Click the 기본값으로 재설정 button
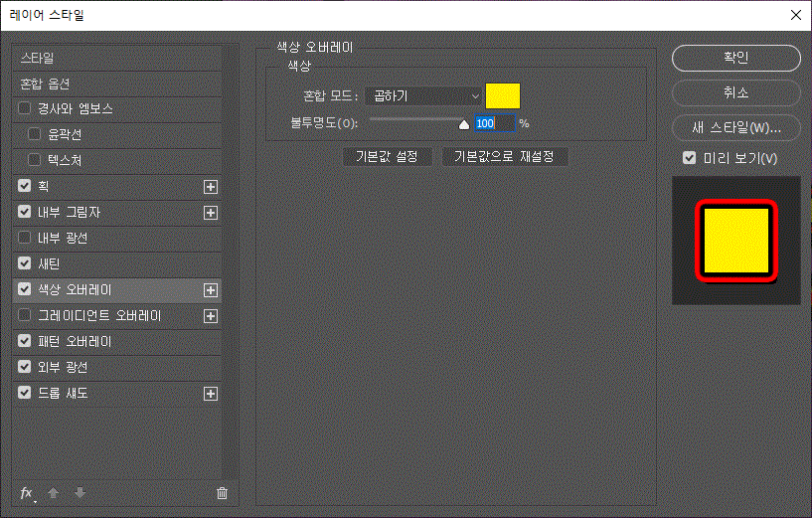Viewport: 812px width, 518px height. [504, 157]
